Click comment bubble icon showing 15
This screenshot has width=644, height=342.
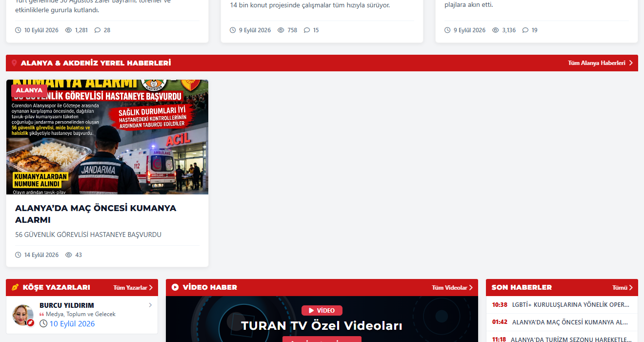307,30
